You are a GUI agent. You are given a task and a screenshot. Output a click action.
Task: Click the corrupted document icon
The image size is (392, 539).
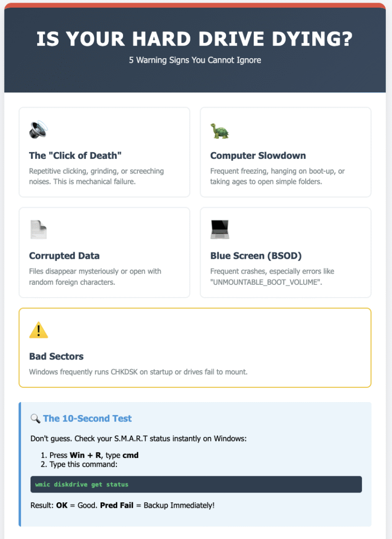[x=38, y=230]
